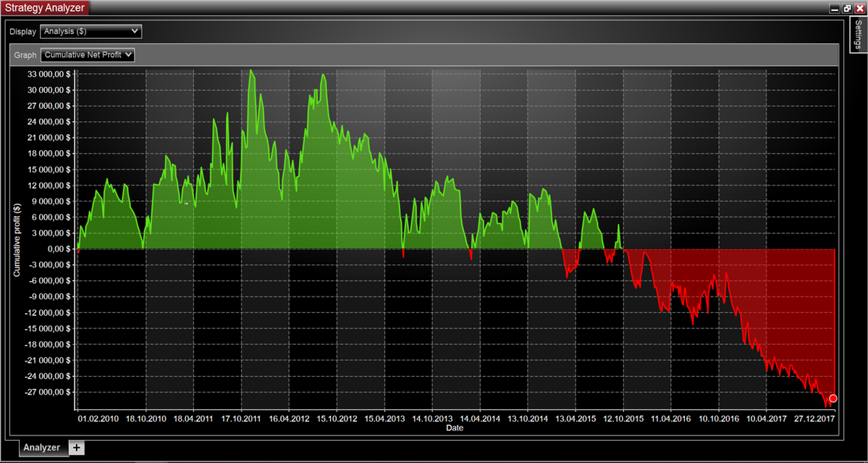Click the Display label text
The image size is (868, 463).
pos(22,32)
